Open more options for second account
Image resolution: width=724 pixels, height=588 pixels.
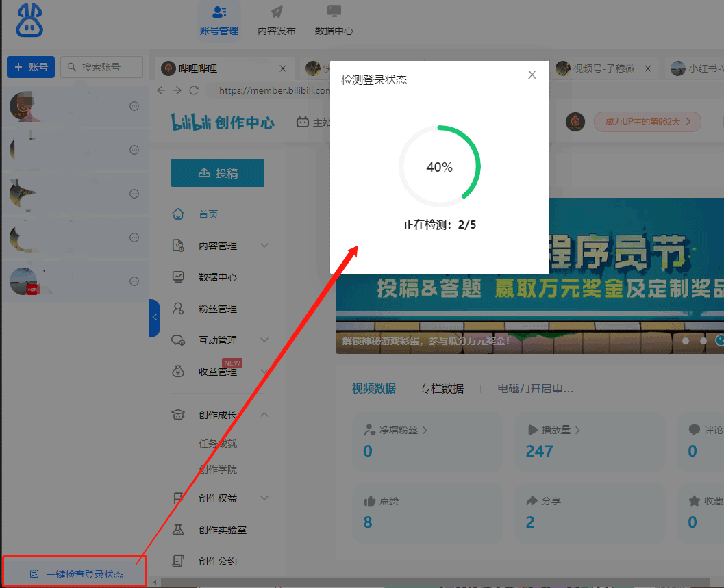tap(134, 150)
